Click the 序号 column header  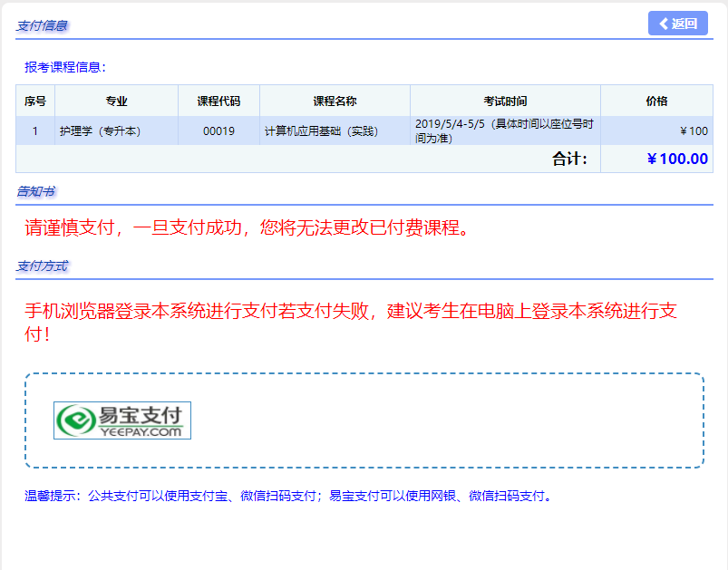click(35, 101)
